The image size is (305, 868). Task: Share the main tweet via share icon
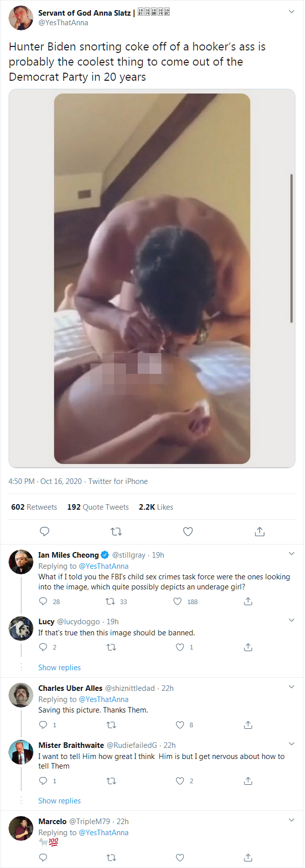[x=260, y=531]
